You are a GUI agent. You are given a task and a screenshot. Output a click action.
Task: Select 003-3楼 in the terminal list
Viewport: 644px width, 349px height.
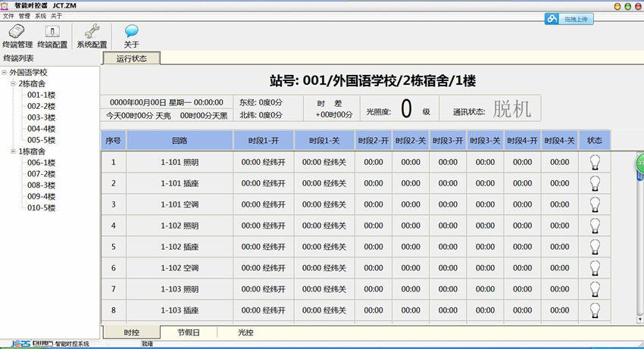click(41, 117)
